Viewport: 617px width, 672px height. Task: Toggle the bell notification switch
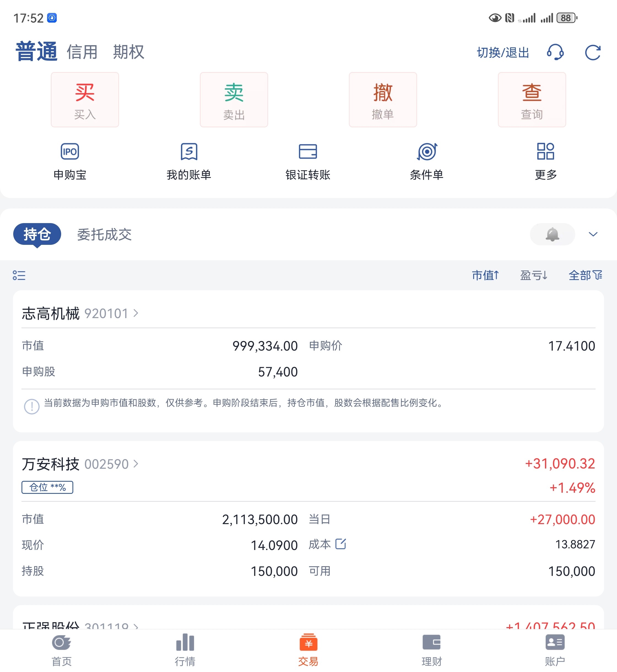(x=552, y=234)
